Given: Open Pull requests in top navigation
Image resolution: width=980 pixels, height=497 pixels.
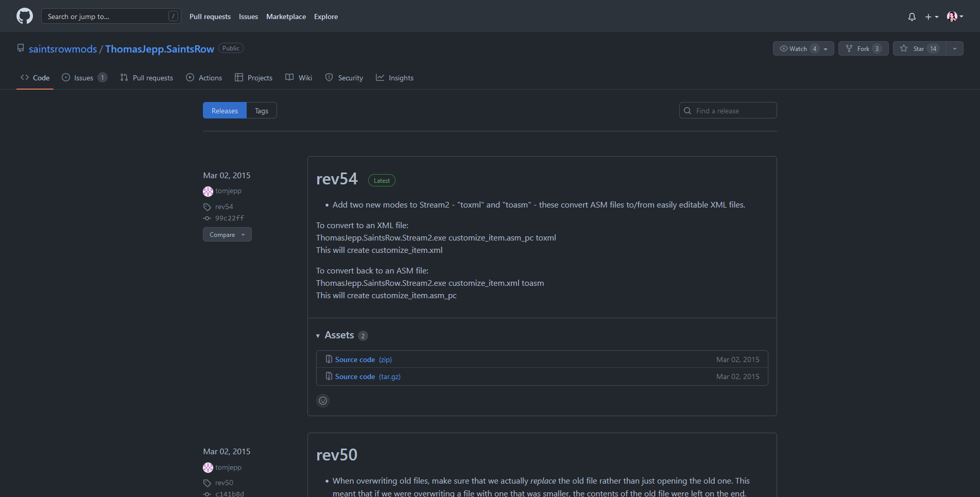Looking at the screenshot, I should tap(210, 16).
